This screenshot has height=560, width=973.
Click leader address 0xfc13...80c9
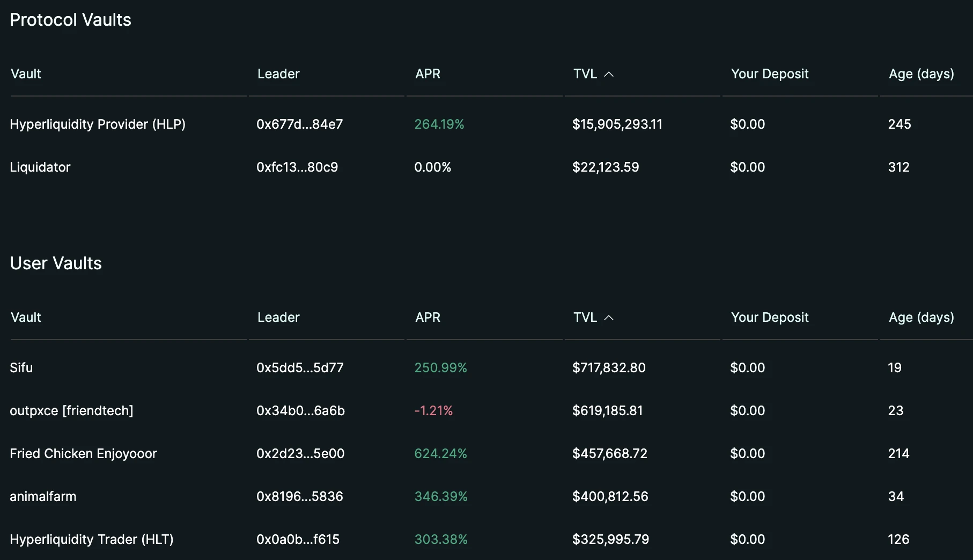point(298,167)
